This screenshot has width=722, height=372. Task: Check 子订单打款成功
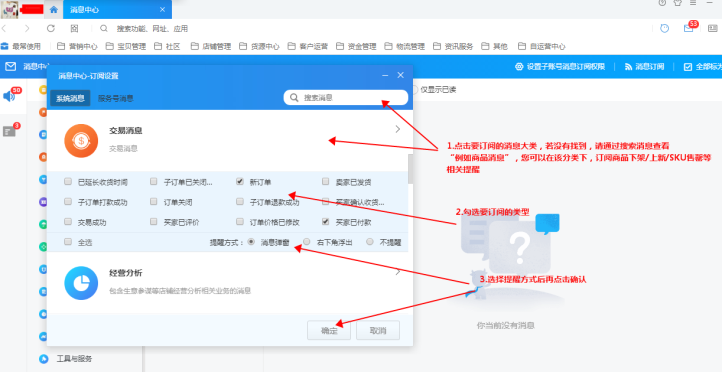[x=68, y=202]
